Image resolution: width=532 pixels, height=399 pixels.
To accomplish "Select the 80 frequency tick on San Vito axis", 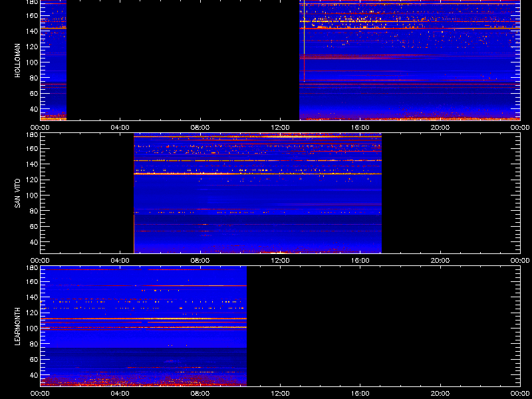I will pos(34,211).
